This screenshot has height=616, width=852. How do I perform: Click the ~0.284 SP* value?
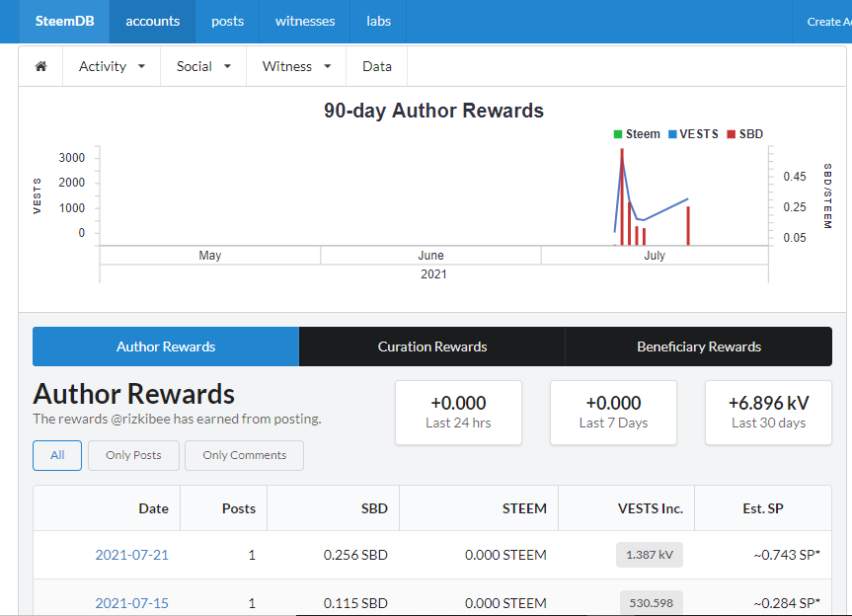[787, 603]
